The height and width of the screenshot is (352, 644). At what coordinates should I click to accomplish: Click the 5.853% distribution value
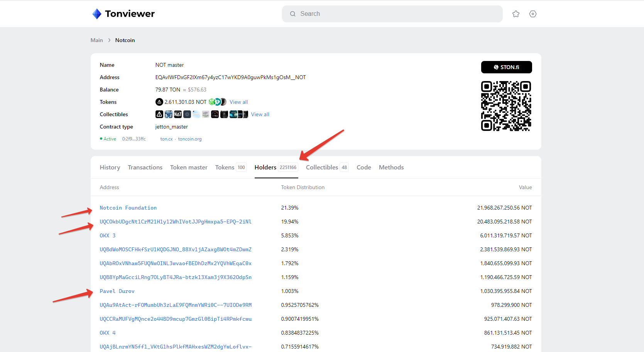click(x=290, y=235)
